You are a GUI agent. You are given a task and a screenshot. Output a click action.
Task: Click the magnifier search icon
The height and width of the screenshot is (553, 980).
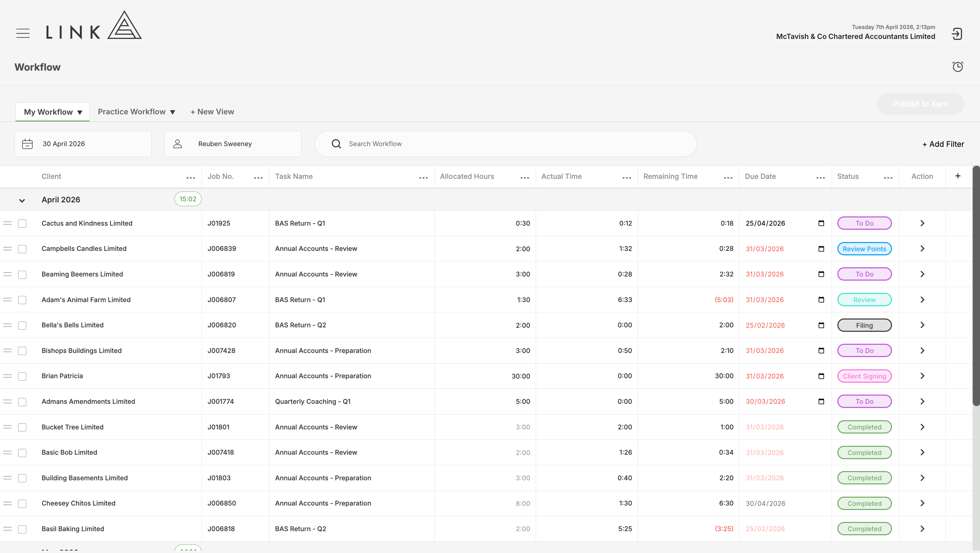pos(336,144)
